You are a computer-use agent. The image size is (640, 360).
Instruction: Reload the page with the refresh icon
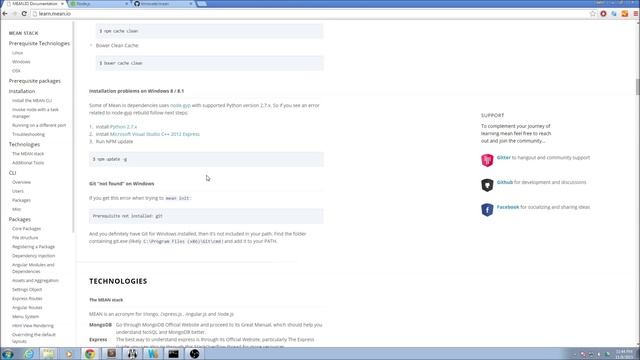(24, 13)
